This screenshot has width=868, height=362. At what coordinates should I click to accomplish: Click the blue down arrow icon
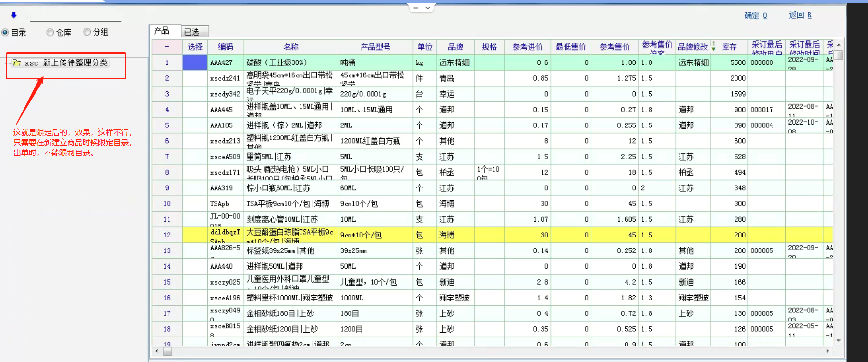tap(13, 15)
